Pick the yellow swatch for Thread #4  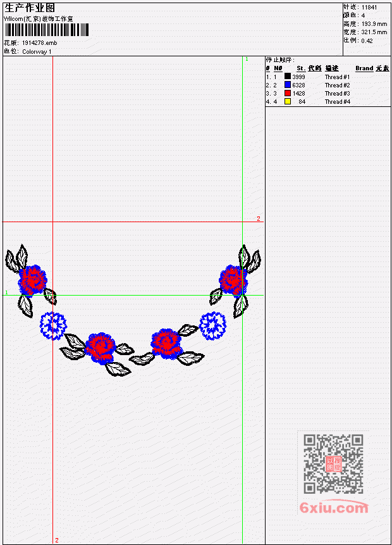[288, 101]
